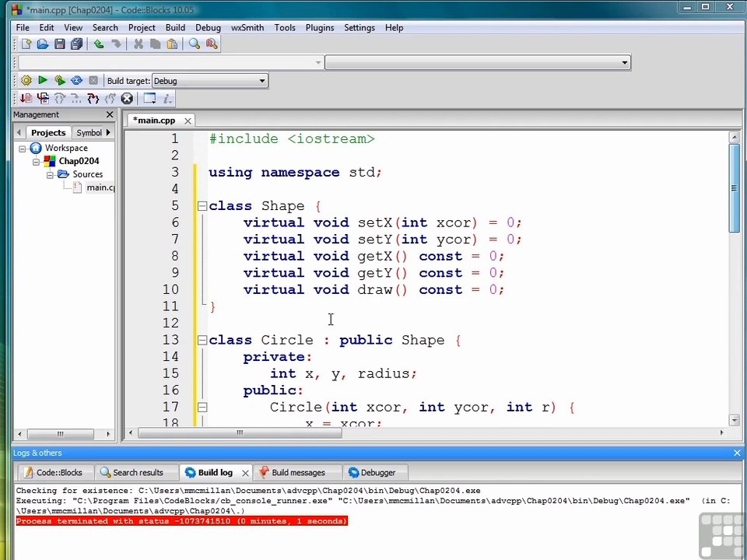Redo the last undone edit
Screen dimensions: 747x560
pyautogui.click(x=116, y=44)
